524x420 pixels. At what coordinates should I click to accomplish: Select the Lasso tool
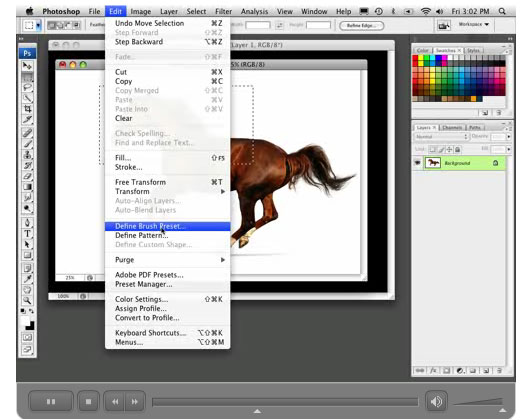pyautogui.click(x=27, y=88)
